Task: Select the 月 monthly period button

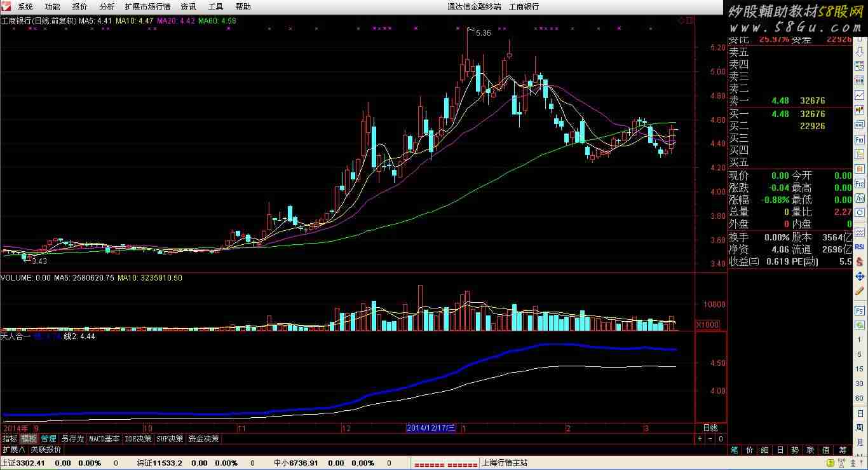Action: [x=859, y=443]
